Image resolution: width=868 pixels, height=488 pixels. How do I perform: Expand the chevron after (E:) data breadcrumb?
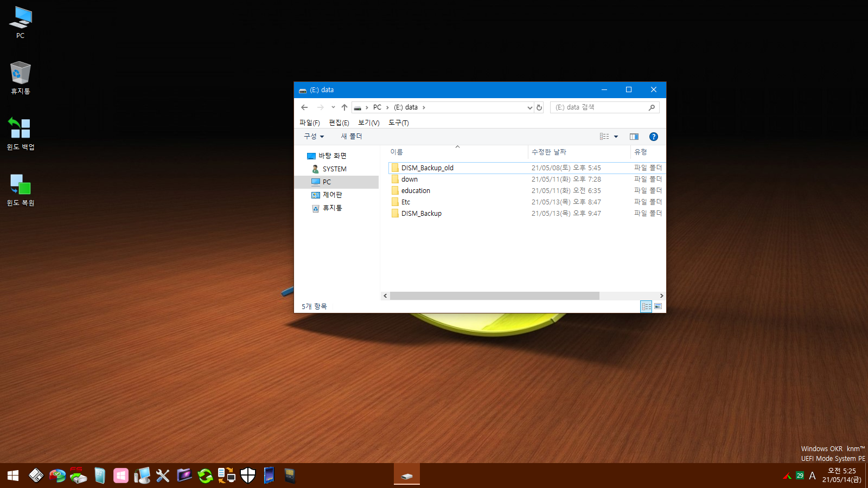point(424,107)
